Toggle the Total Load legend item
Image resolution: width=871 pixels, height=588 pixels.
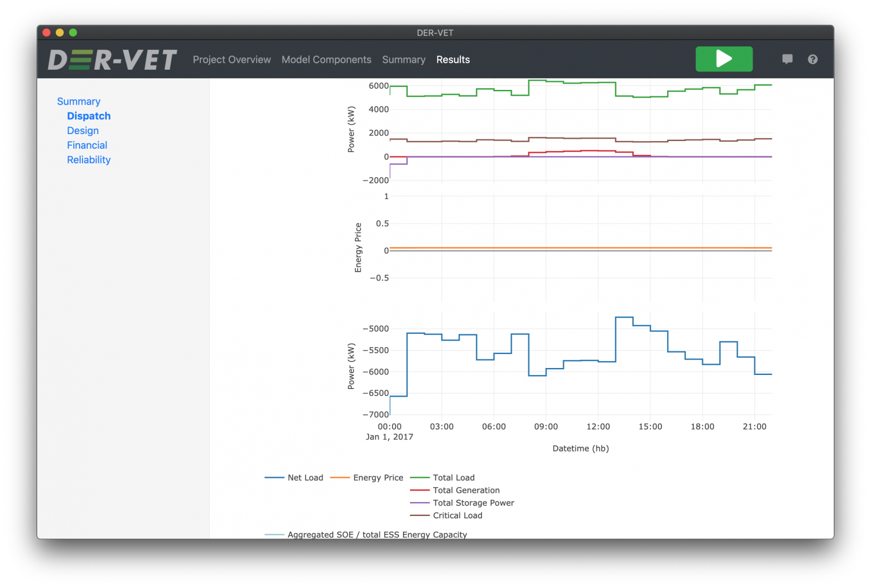454,477
